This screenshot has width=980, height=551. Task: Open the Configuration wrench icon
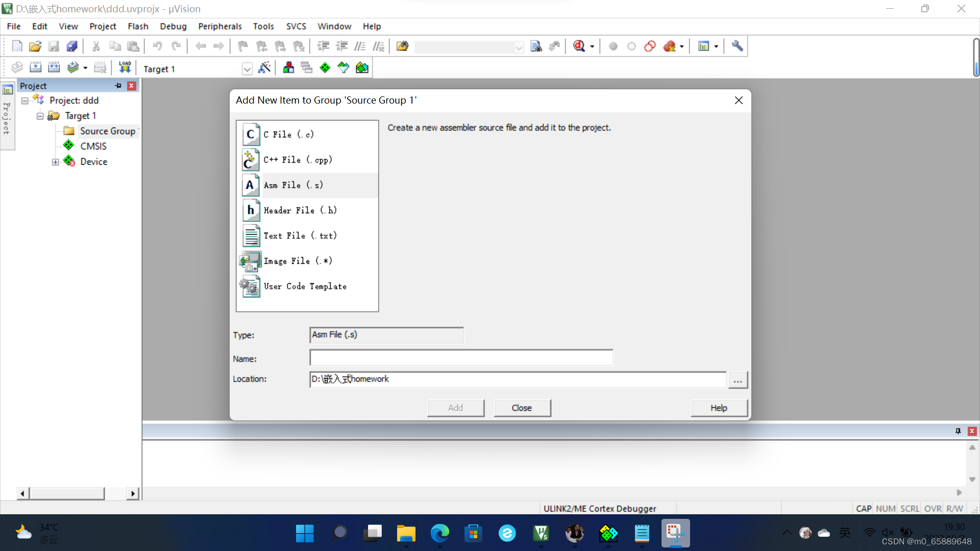tap(737, 46)
